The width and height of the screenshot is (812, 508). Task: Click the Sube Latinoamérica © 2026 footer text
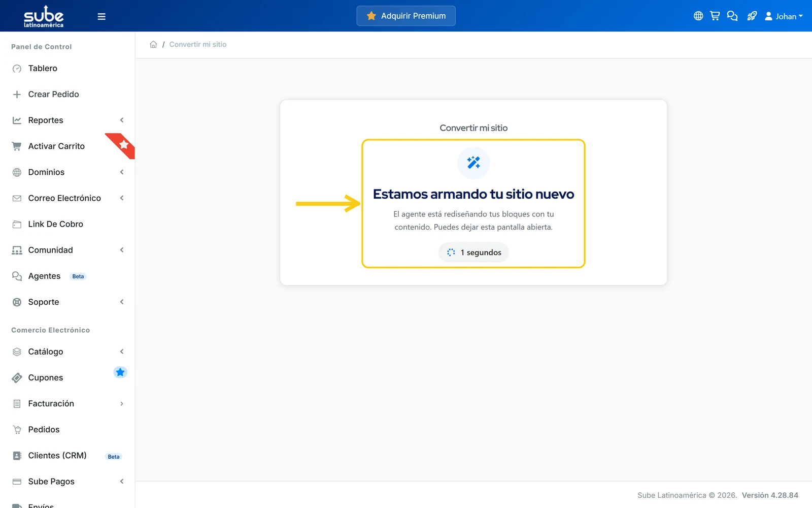coord(687,495)
